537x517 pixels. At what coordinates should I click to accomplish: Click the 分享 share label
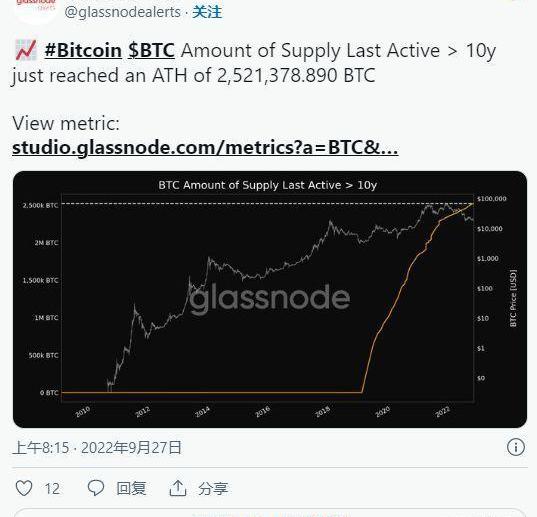click(213, 488)
